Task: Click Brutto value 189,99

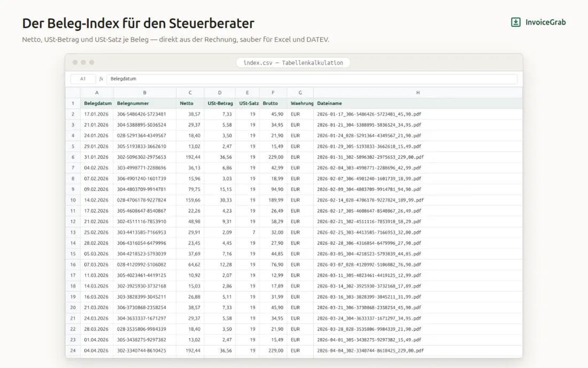Action: point(273,200)
